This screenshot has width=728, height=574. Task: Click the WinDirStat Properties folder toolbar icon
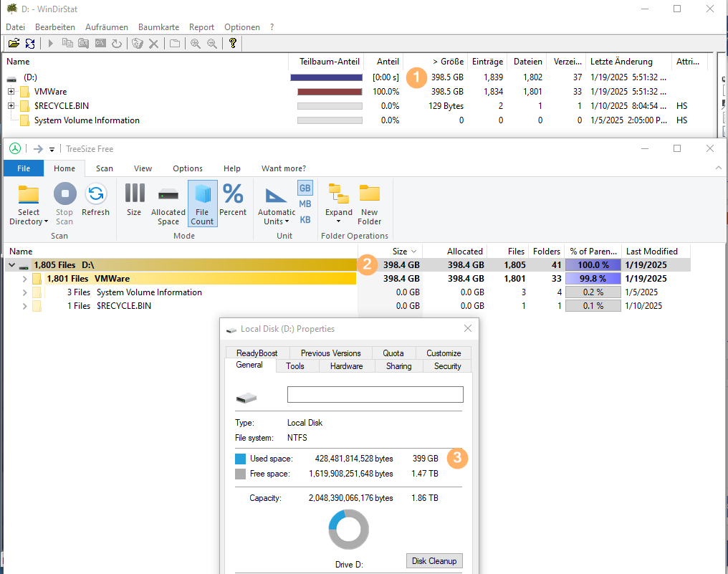point(175,43)
